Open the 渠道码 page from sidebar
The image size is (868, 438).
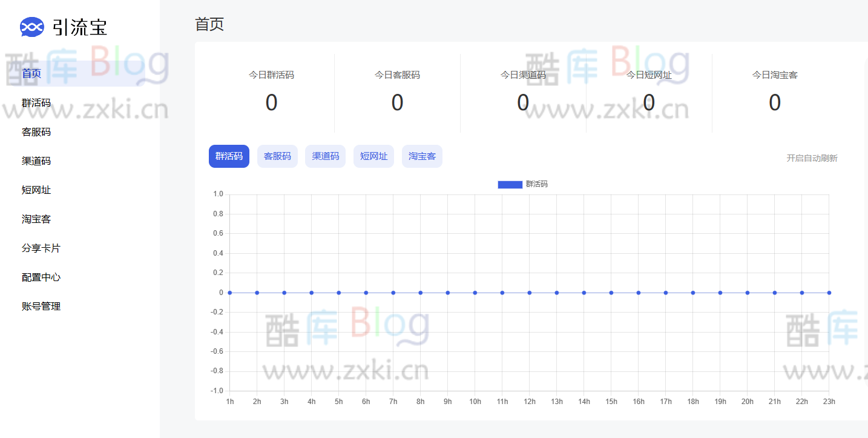pos(36,161)
